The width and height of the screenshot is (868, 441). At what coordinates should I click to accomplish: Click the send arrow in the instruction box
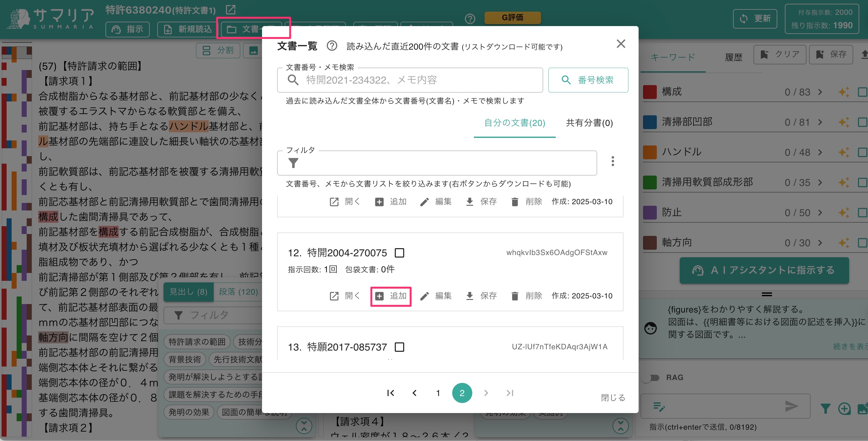(x=791, y=406)
